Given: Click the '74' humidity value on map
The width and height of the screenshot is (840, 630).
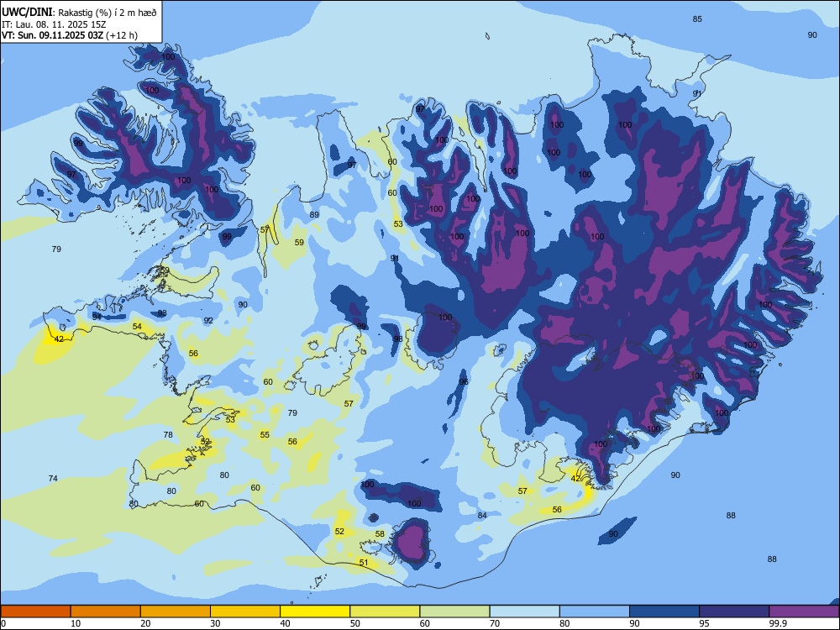Looking at the screenshot, I should click(53, 479).
